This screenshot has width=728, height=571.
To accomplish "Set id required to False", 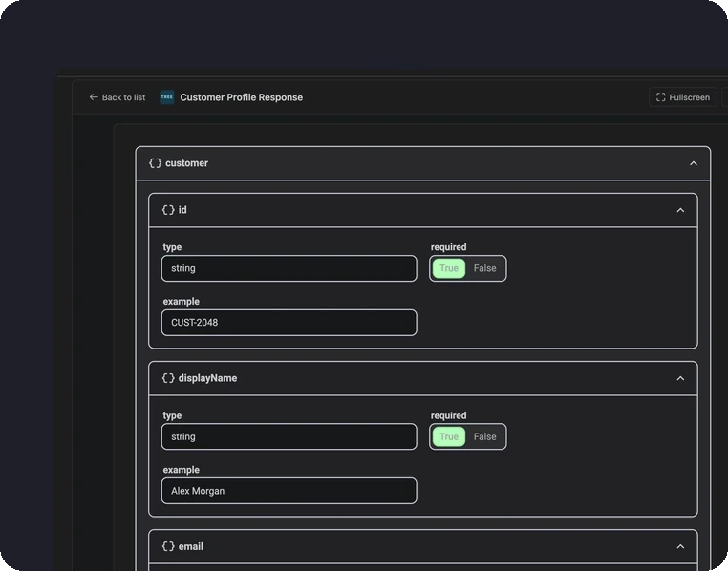I will (484, 268).
